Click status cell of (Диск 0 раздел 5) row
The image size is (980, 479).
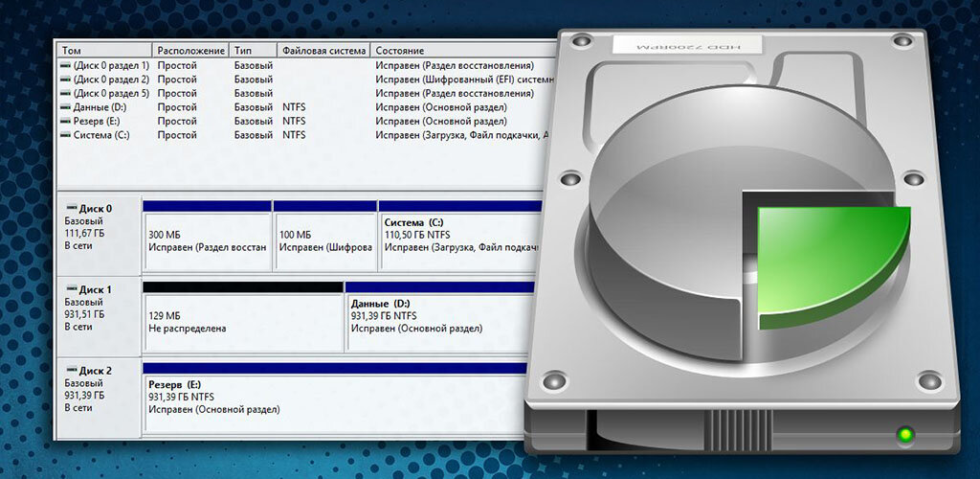tap(455, 93)
